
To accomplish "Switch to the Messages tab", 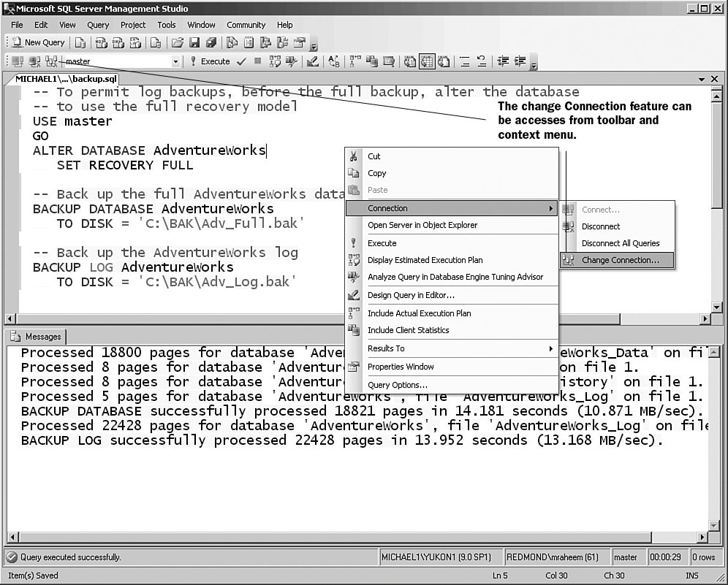I will click(37, 337).
